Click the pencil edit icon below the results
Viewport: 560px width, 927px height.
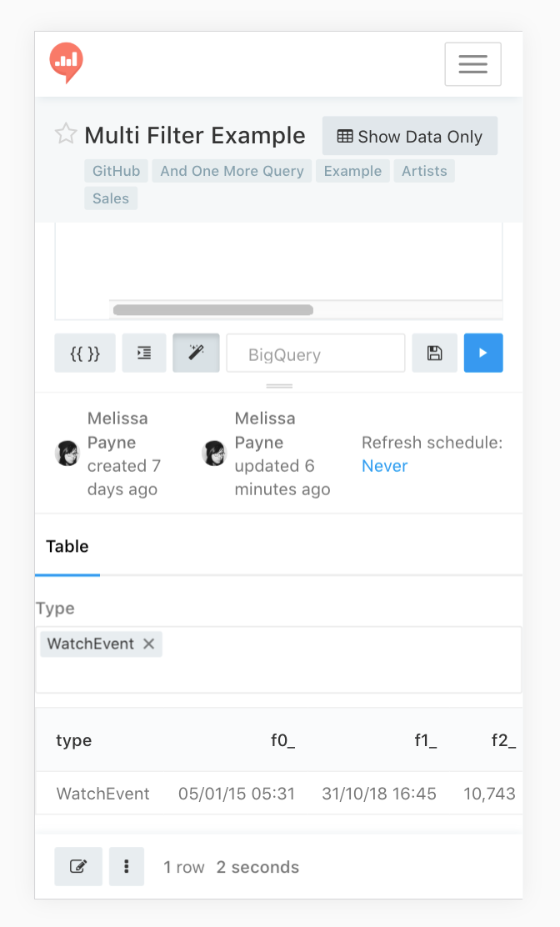pyautogui.click(x=77, y=866)
